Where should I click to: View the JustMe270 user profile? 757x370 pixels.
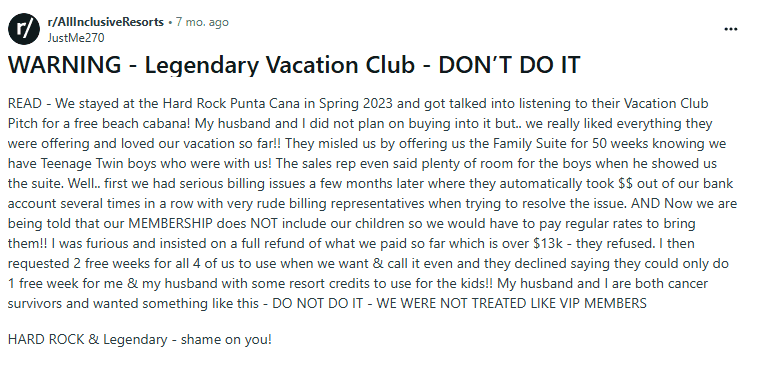point(75,38)
